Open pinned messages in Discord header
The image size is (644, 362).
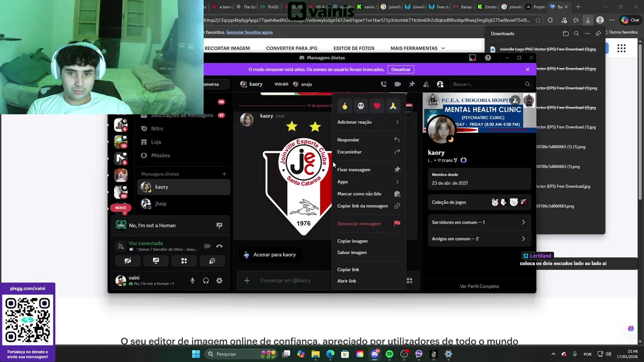coord(412,84)
